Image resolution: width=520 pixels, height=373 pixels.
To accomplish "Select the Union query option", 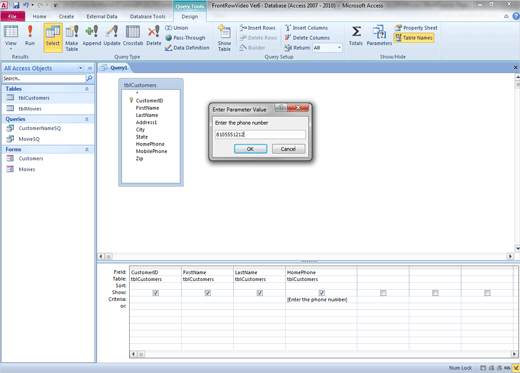I will point(177,28).
